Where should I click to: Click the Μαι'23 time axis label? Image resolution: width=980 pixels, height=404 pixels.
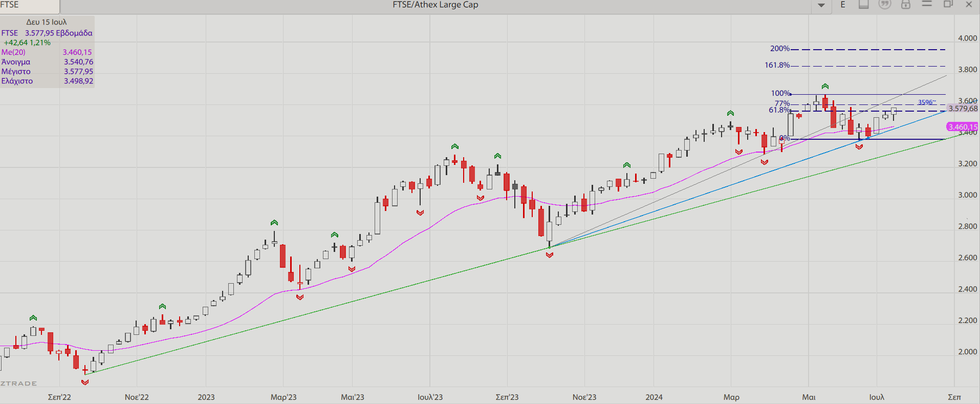[x=353, y=397]
